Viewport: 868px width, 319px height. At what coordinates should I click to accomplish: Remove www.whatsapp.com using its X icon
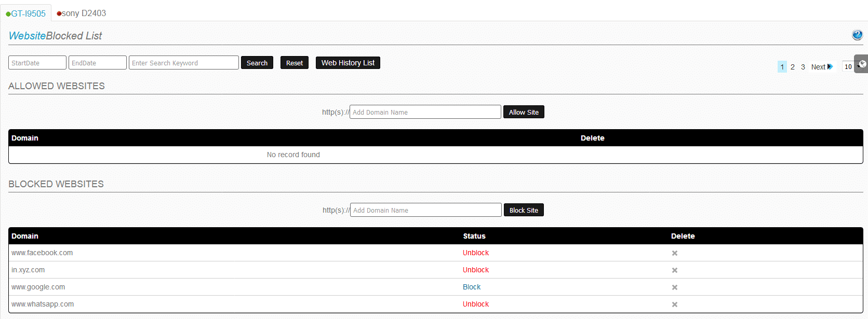point(674,304)
